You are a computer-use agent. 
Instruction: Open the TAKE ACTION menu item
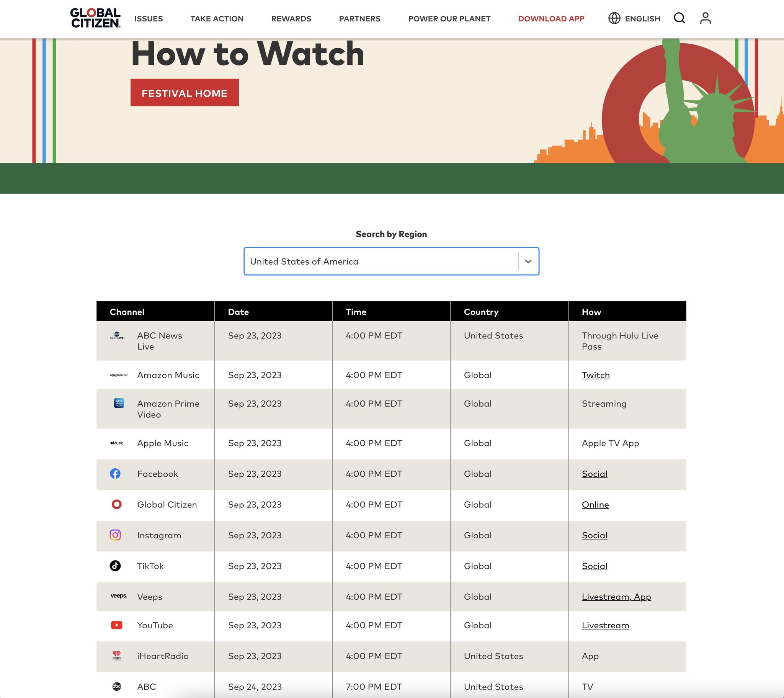tap(217, 18)
